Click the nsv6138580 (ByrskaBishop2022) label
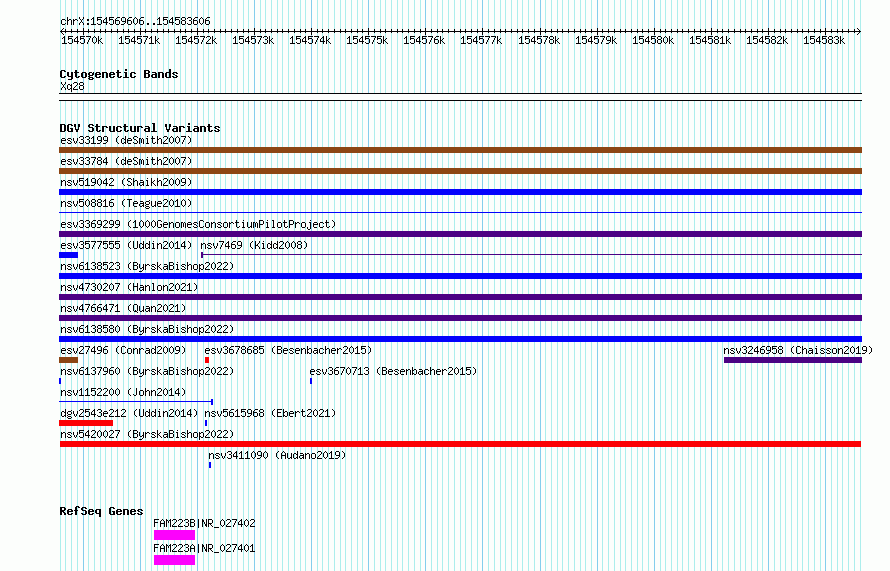Viewport: 890px width, 571px height. point(147,329)
